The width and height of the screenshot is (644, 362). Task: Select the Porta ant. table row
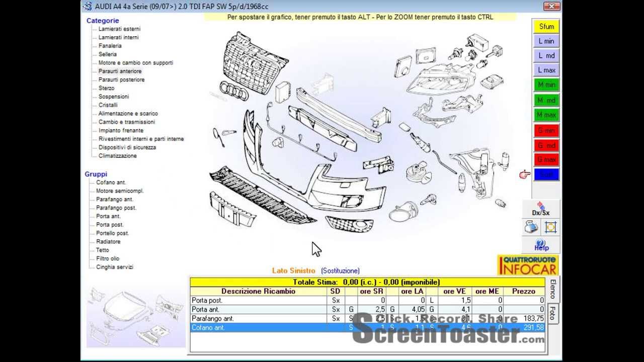367,309
